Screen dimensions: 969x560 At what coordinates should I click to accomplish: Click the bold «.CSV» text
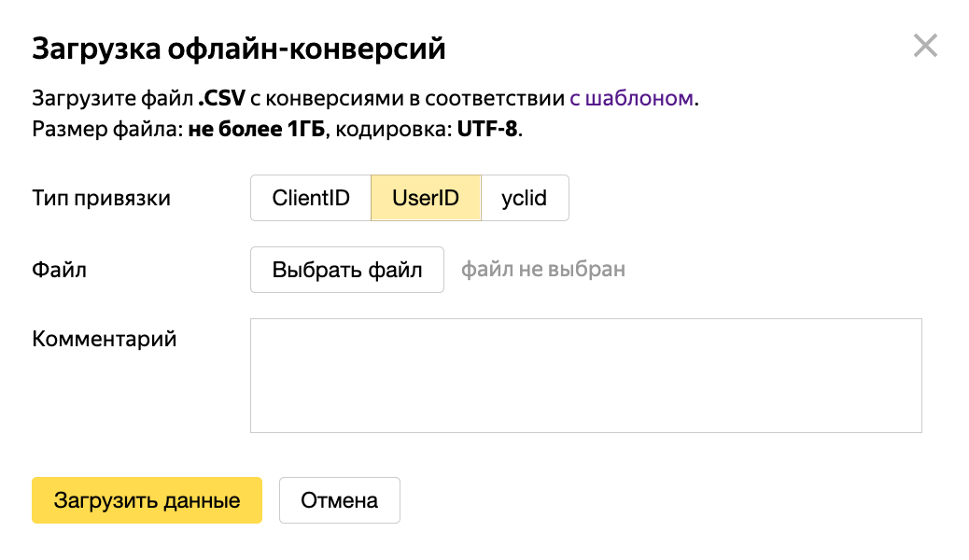[219, 98]
